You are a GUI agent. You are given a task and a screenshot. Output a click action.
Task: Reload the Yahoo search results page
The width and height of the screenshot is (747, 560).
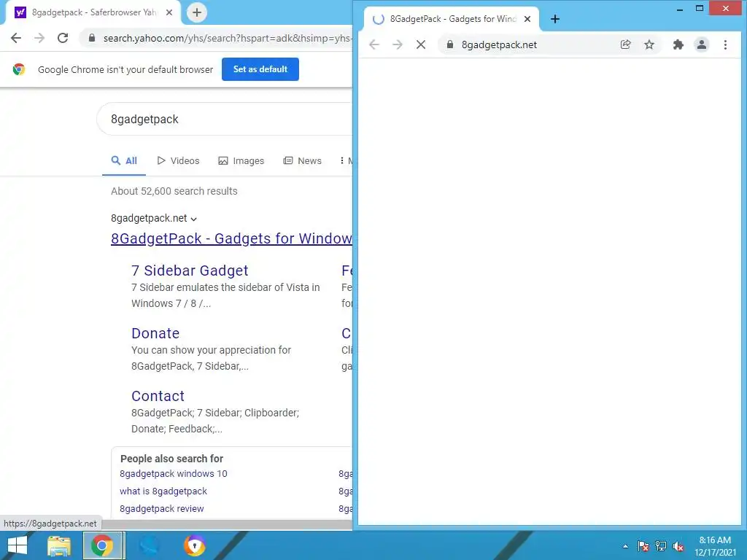tap(63, 38)
